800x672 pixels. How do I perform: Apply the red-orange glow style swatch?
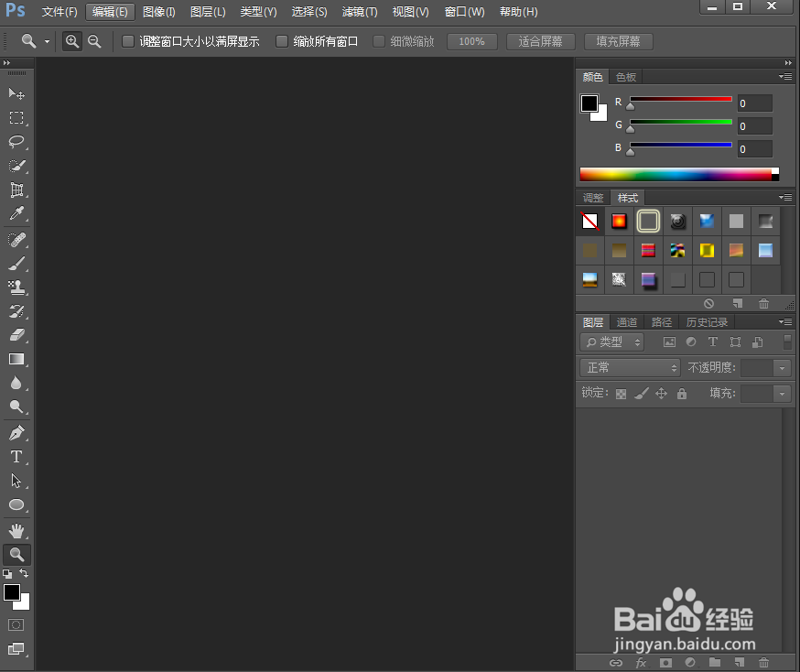pyautogui.click(x=619, y=221)
